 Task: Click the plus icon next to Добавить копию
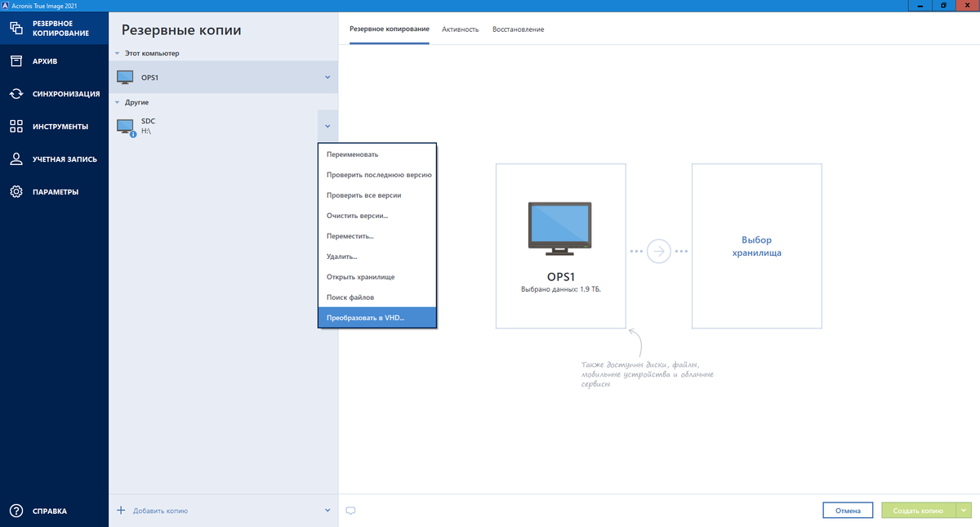point(121,510)
